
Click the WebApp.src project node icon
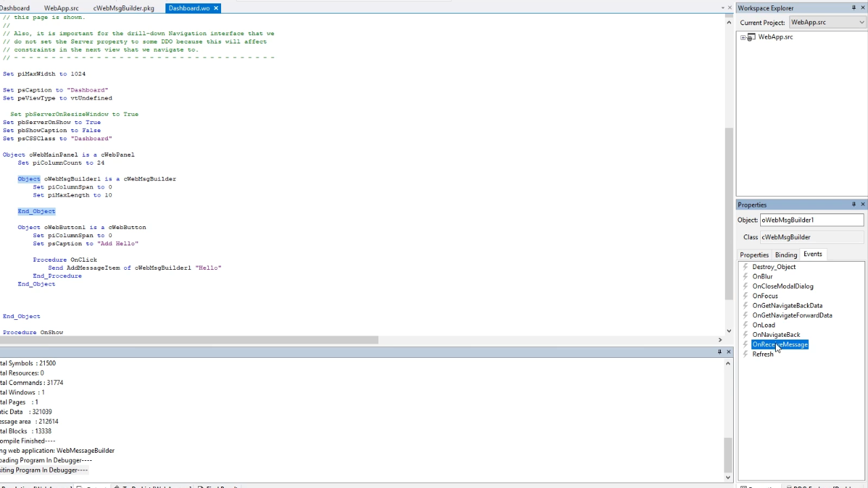tap(751, 37)
